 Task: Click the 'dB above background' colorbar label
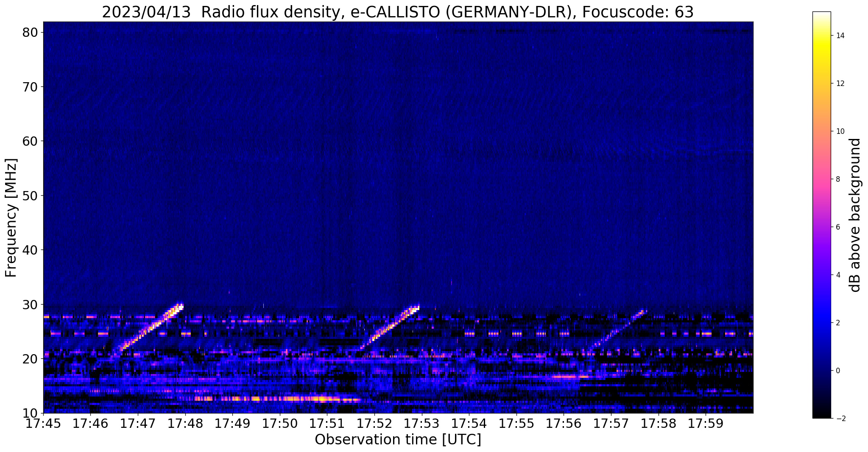pyautogui.click(x=855, y=215)
